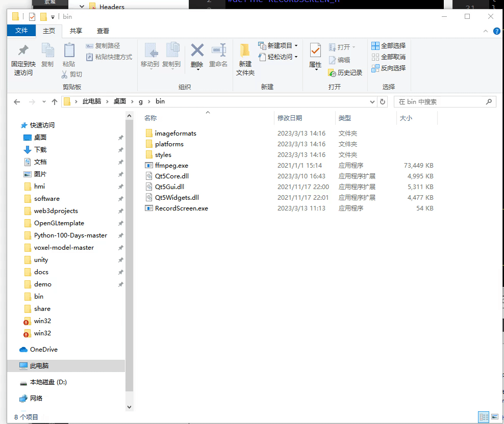
Task: Click the Copy icon in the ribbon
Action: coord(47,50)
